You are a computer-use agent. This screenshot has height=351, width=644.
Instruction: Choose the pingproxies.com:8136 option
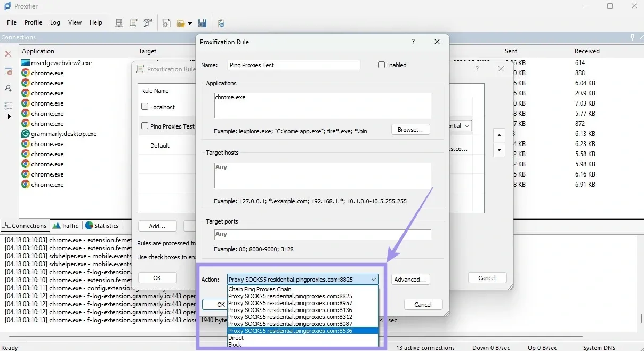(x=302, y=310)
